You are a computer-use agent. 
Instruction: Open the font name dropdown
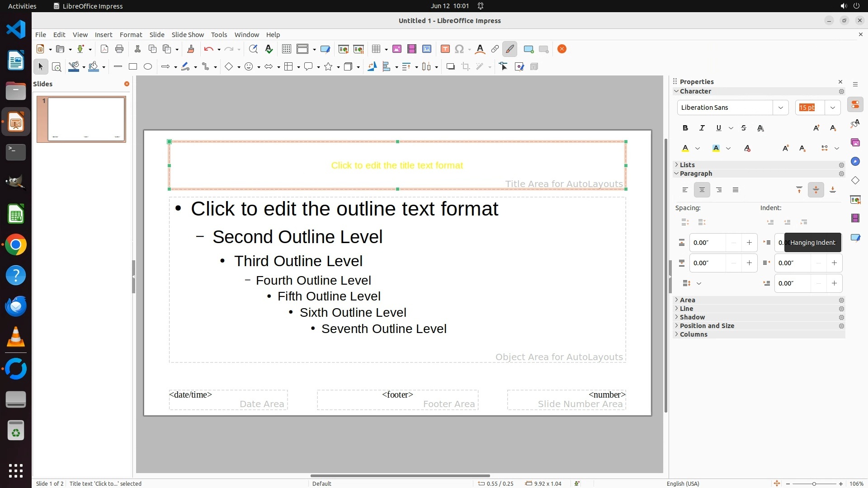[x=780, y=108]
